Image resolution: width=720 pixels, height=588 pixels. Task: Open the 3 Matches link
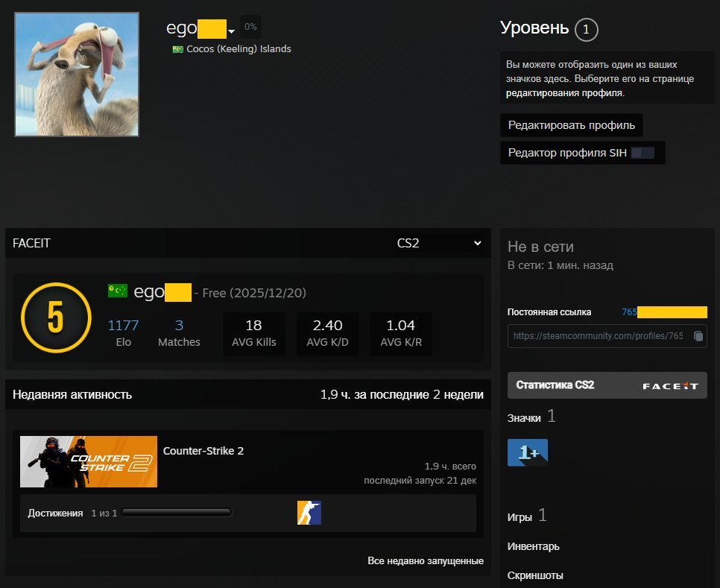pos(179,326)
